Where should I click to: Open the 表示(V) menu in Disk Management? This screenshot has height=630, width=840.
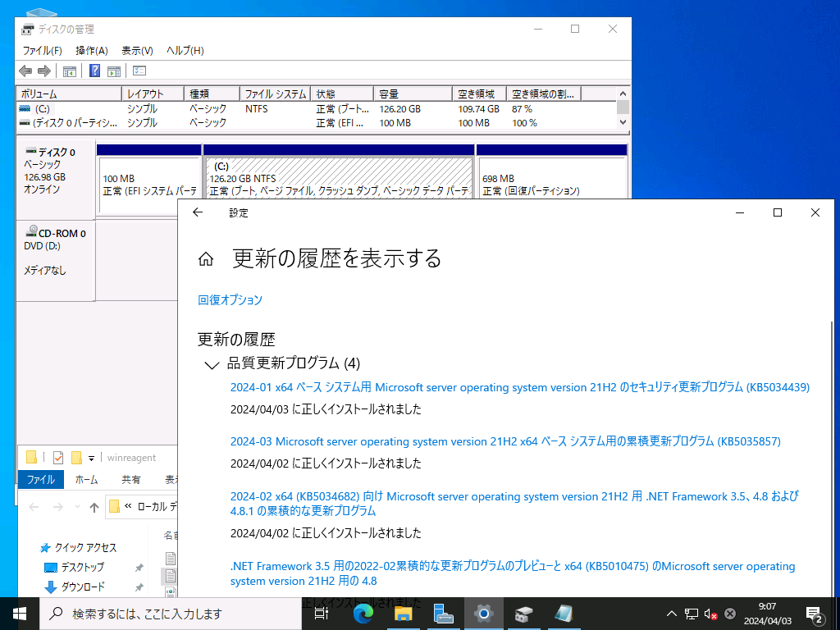[x=137, y=51]
